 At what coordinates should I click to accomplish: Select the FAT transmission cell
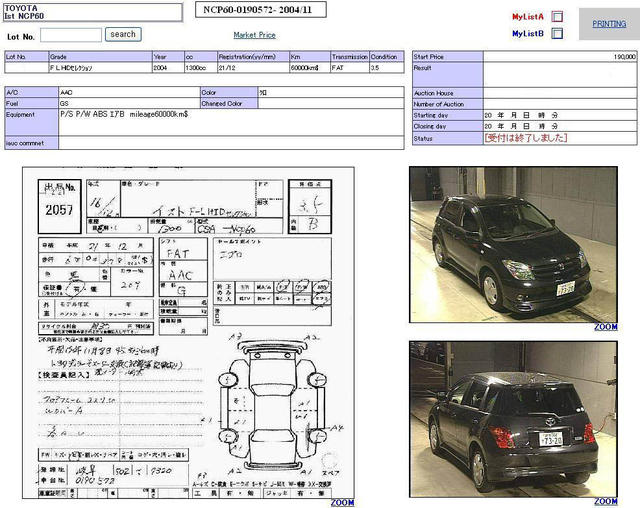click(x=350, y=68)
